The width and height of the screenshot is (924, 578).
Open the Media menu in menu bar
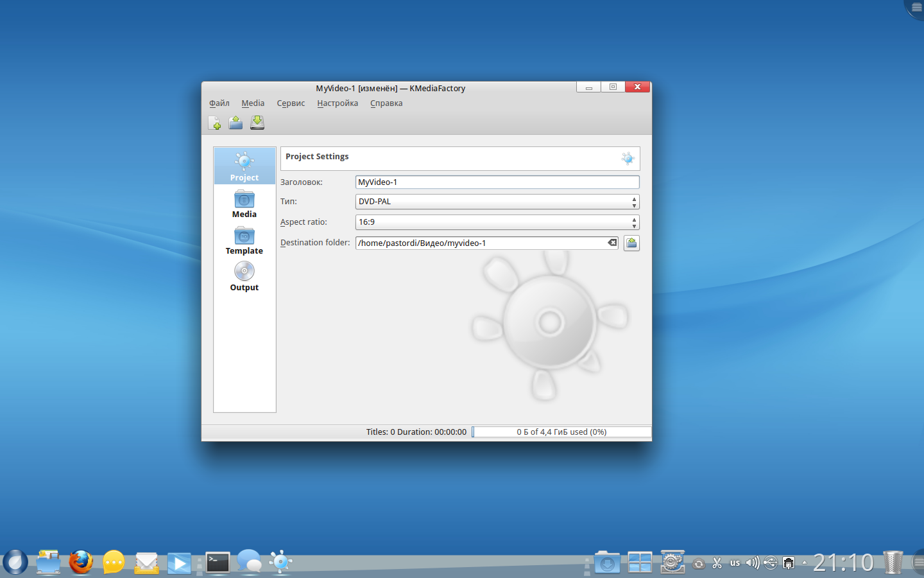tap(253, 103)
